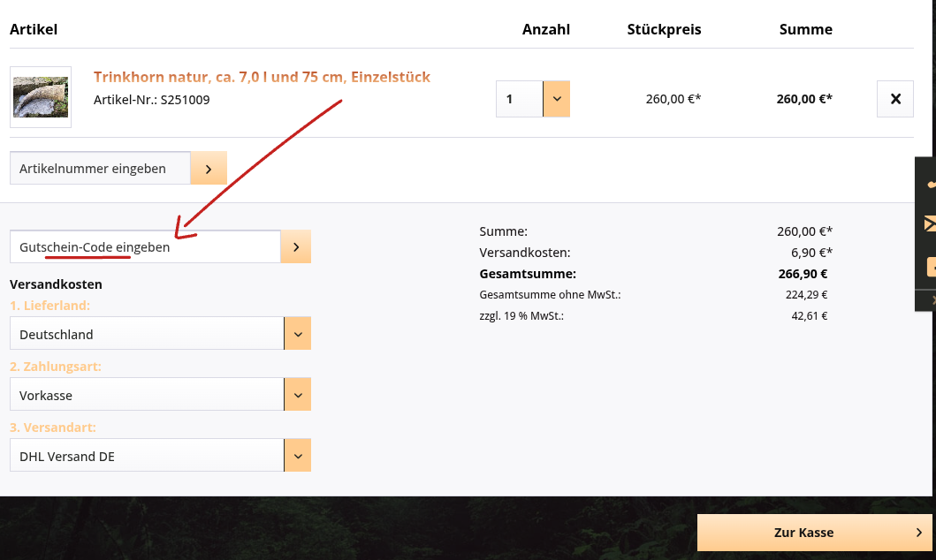
Task: Select the quantity field showing 1
Action: click(519, 98)
